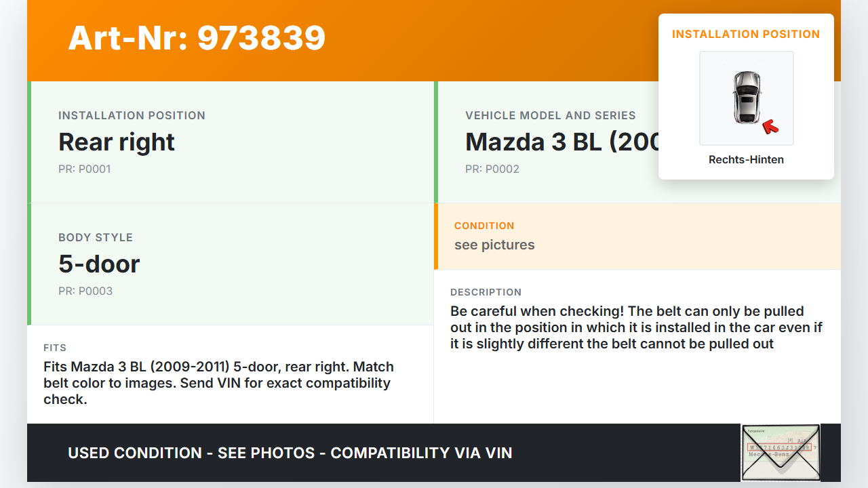Image resolution: width=868 pixels, height=488 pixels.
Task: Click the BODY STYLE label
Action: [96, 237]
